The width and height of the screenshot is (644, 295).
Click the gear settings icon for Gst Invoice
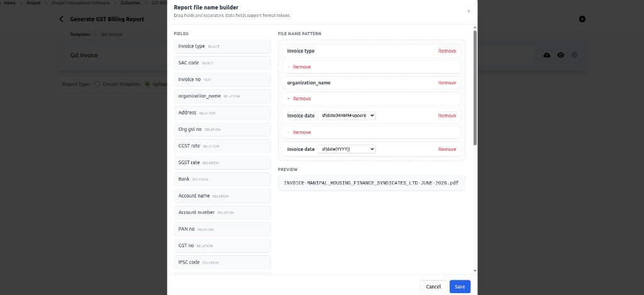click(575, 55)
